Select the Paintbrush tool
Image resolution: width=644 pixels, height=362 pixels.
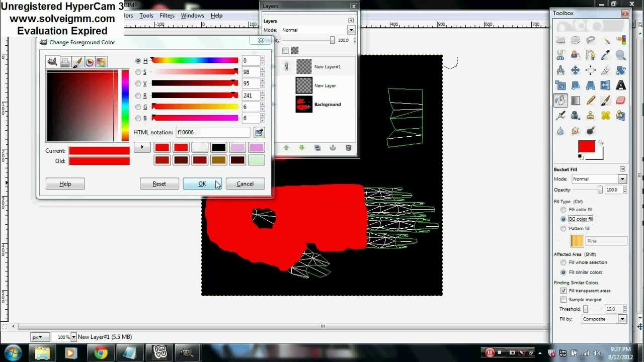[x=606, y=101]
